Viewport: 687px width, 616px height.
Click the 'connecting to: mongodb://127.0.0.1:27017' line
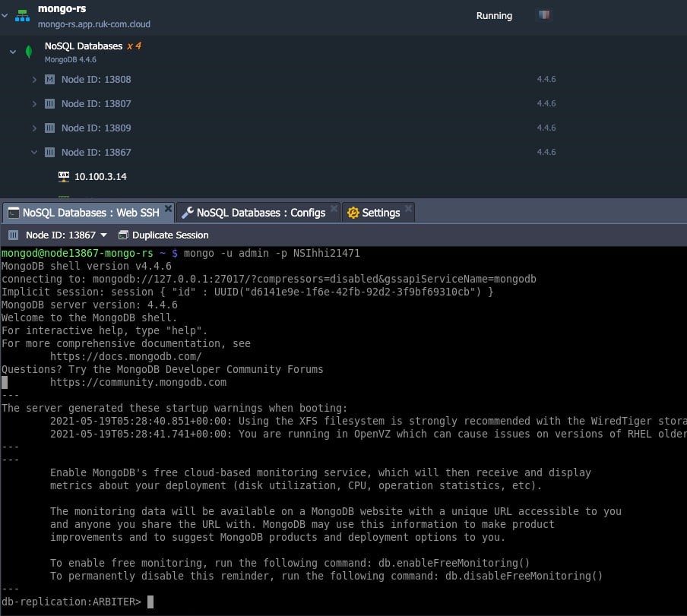click(x=268, y=279)
